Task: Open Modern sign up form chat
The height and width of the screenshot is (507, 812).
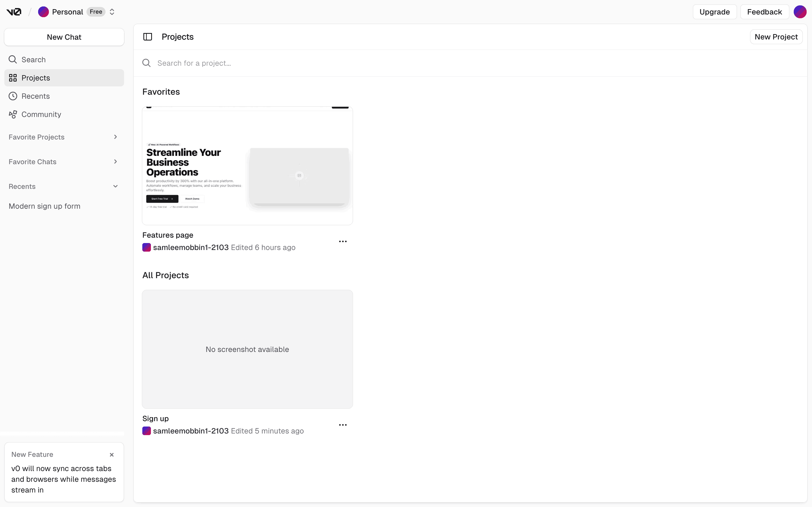Action: 45,206
